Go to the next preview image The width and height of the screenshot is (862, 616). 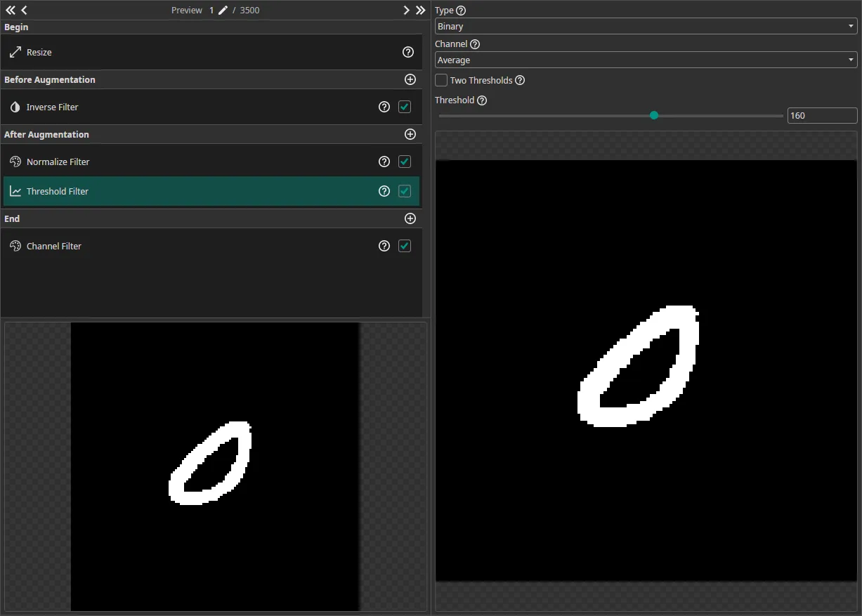point(406,11)
